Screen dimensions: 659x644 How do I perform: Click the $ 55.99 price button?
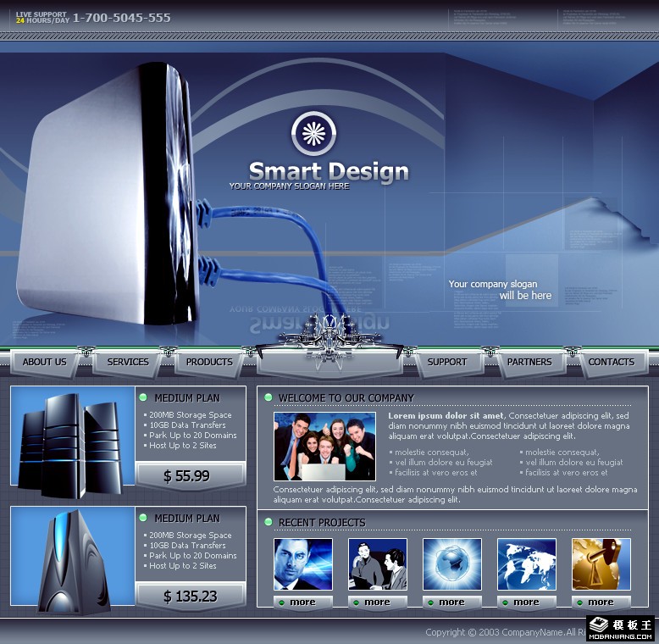pos(191,476)
